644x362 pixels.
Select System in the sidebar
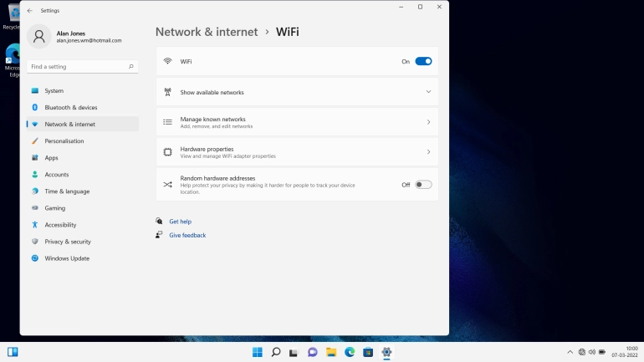pyautogui.click(x=54, y=91)
